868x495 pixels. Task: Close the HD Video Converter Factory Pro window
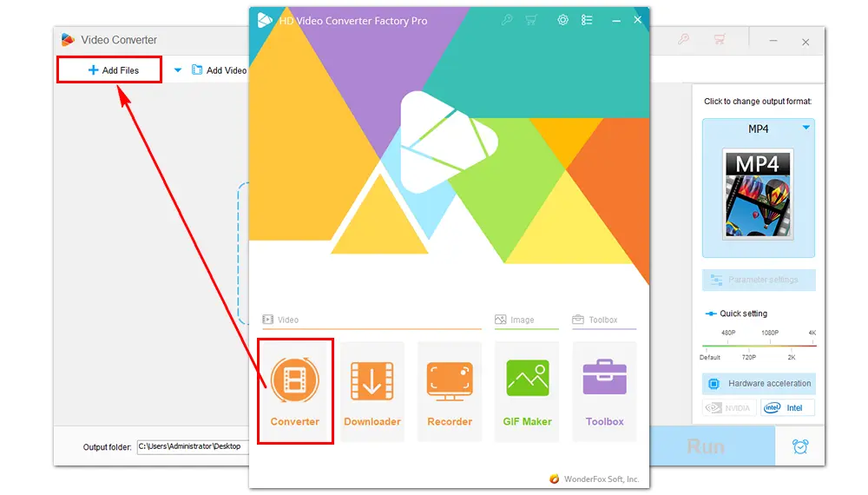[x=638, y=20]
